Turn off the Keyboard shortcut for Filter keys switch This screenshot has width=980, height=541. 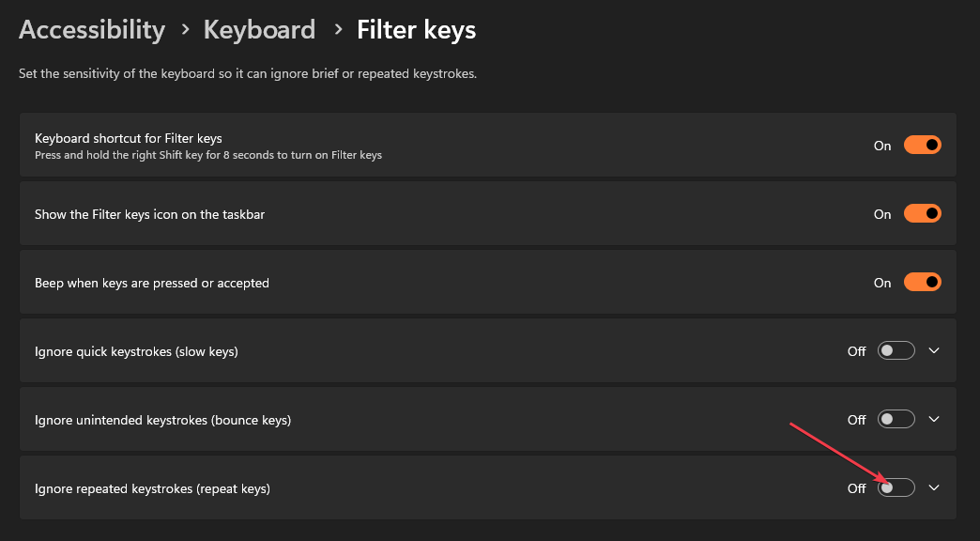pyautogui.click(x=922, y=146)
